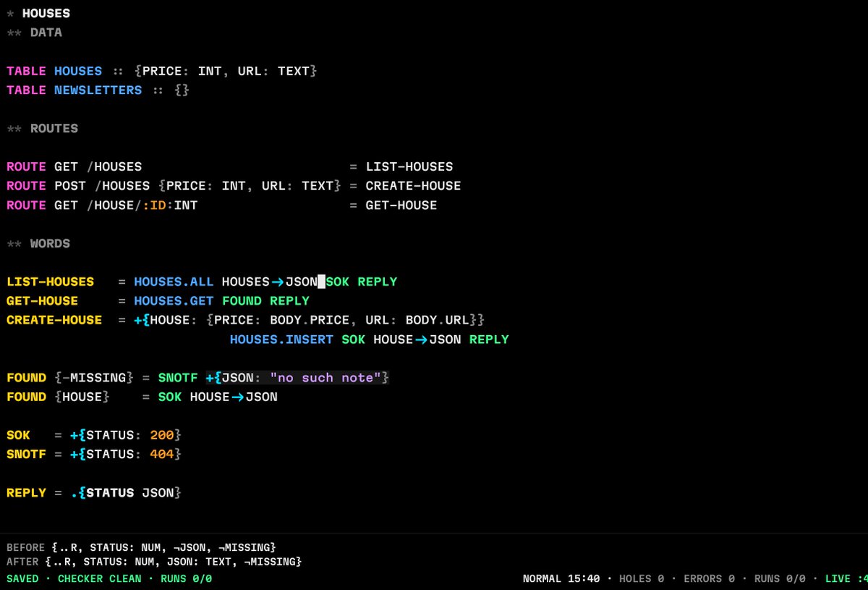Click HOUSES.GET in the GET-HOUSE definition

(x=174, y=300)
